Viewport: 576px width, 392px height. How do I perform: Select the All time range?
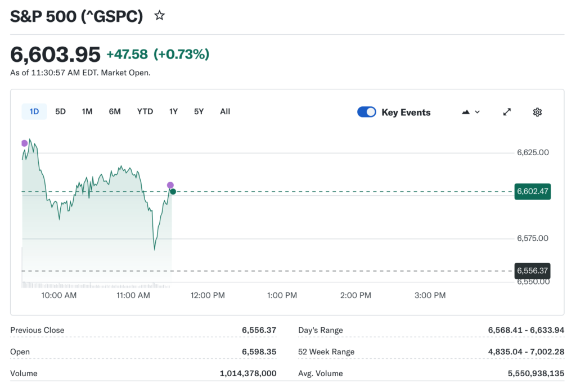click(x=225, y=112)
